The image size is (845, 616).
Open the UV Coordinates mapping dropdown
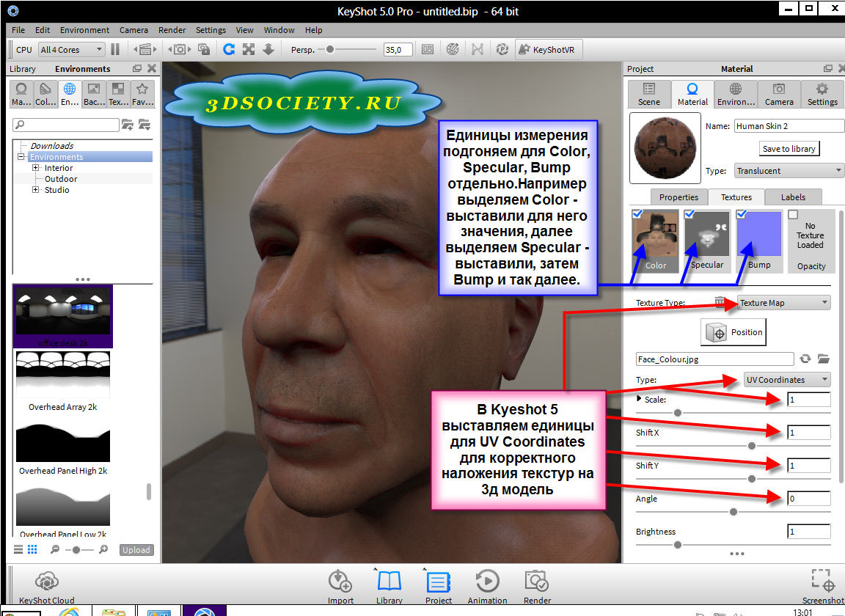click(x=787, y=380)
